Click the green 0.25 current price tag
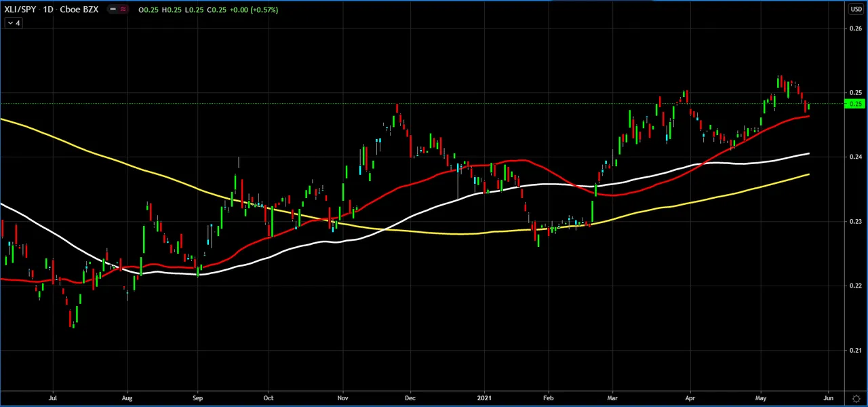This screenshot has width=868, height=407. pos(855,104)
